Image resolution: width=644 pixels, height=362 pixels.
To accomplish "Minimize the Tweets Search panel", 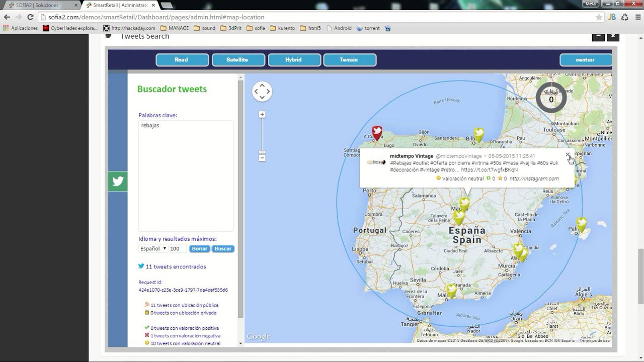I will point(598,36).
